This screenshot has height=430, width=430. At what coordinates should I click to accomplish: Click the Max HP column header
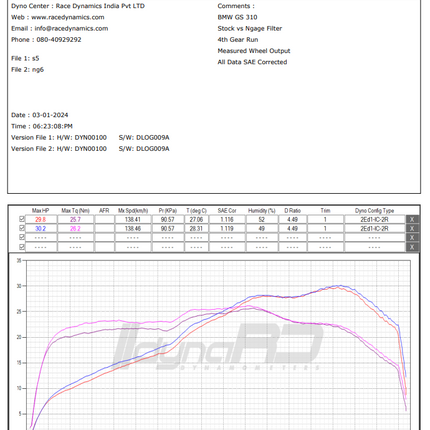point(41,211)
